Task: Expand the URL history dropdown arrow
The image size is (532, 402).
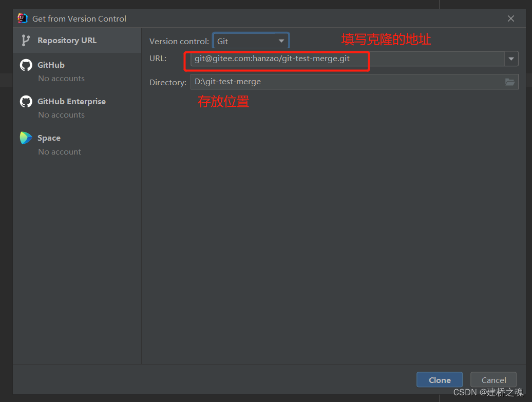Action: tap(511, 59)
